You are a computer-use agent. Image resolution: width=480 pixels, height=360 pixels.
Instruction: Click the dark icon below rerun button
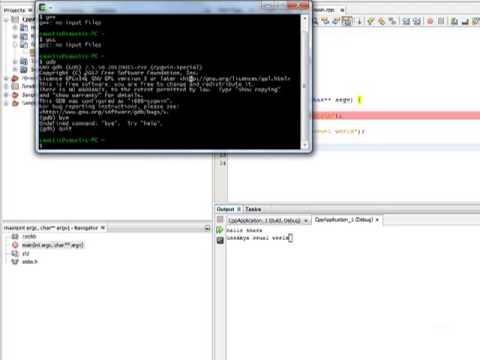pos(220,240)
